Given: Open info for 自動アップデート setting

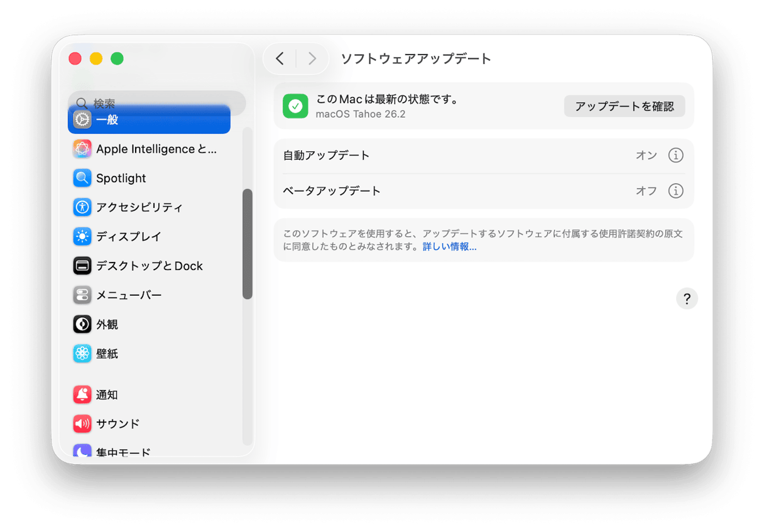Looking at the screenshot, I should click(x=675, y=155).
